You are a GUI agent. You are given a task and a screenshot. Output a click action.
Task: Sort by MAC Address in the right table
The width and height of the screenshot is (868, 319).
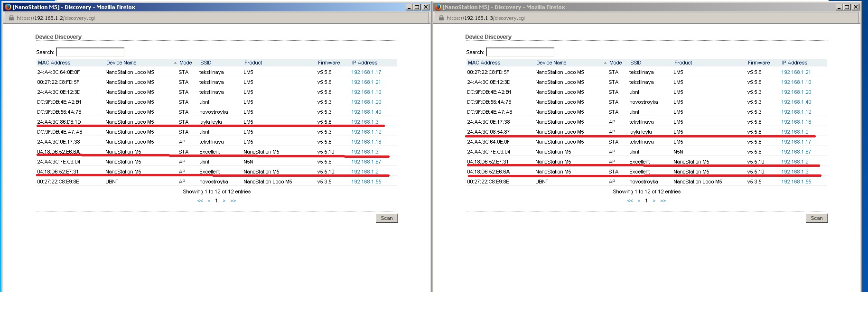click(x=484, y=63)
